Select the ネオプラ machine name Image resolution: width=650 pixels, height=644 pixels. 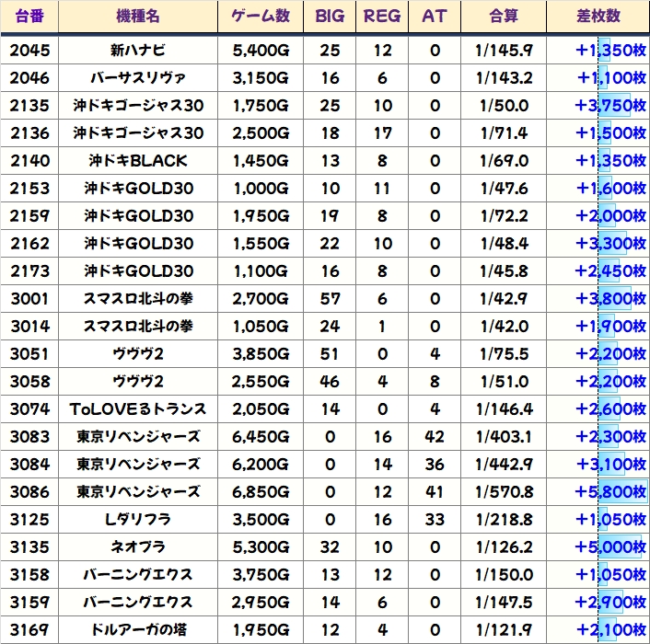(x=138, y=546)
